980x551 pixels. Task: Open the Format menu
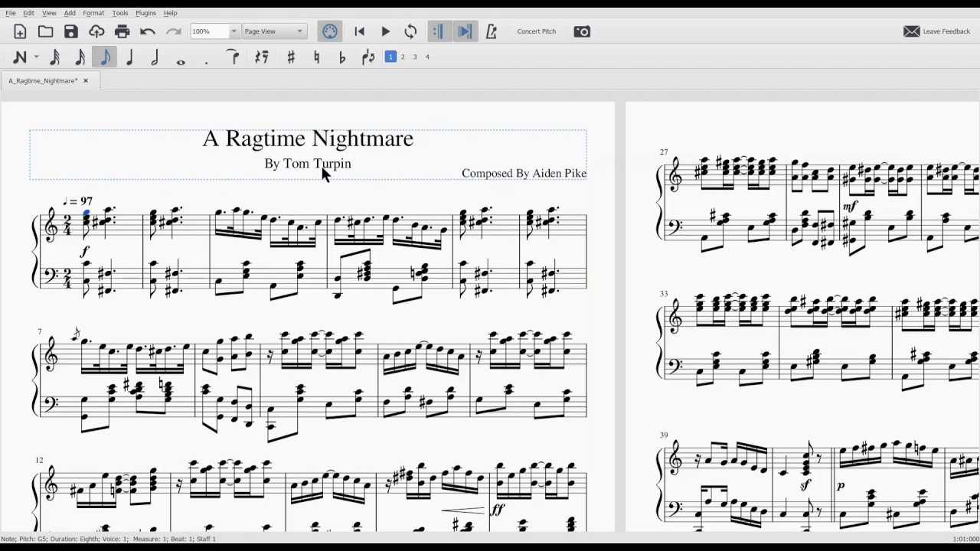click(93, 13)
